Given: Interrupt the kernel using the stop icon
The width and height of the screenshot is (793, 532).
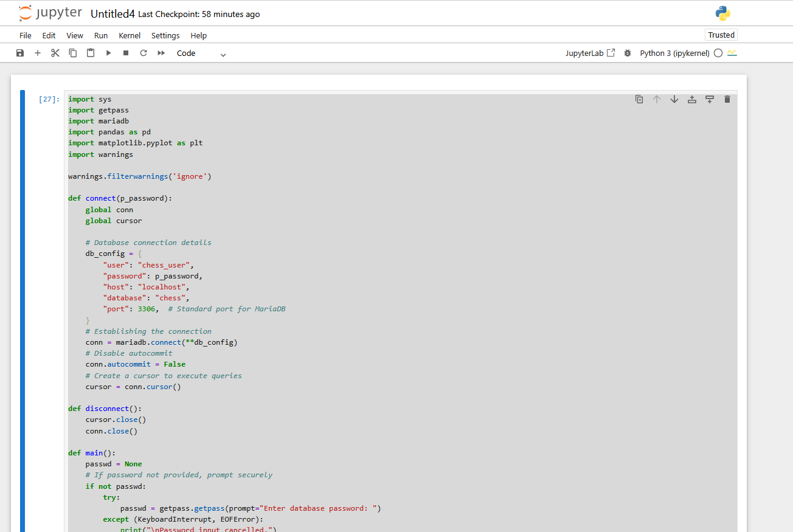Looking at the screenshot, I should click(x=126, y=53).
